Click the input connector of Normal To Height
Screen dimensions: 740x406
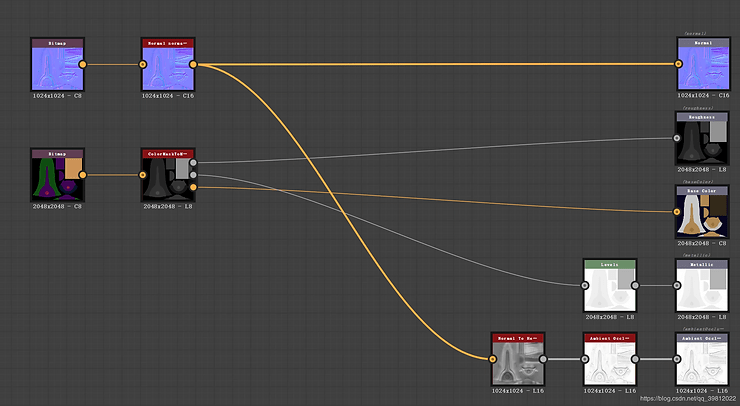492,358
